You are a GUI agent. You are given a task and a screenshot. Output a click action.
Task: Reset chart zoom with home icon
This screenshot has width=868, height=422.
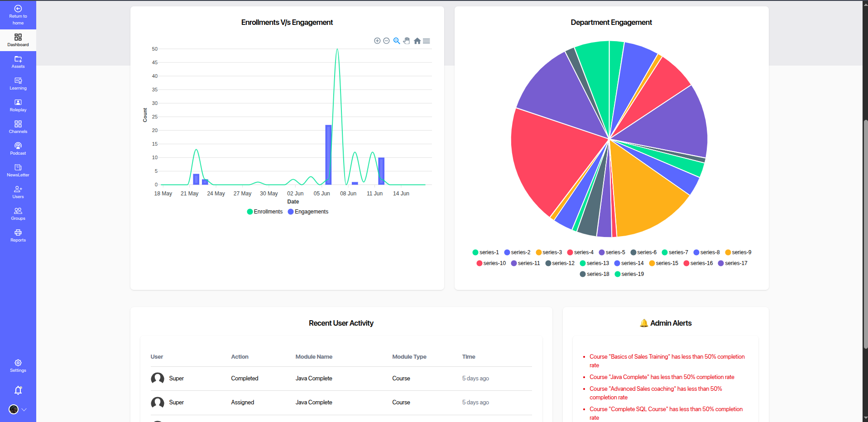(417, 41)
